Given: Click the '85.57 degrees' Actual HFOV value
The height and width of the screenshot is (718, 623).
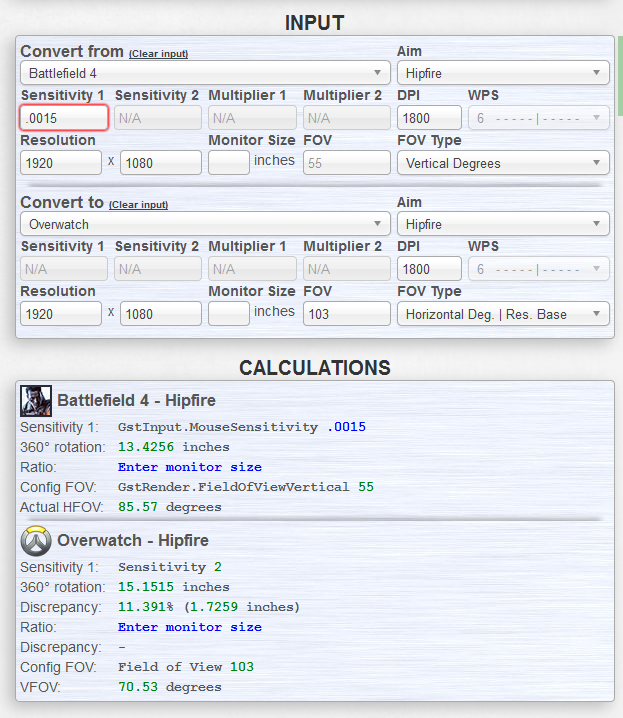Looking at the screenshot, I should click(170, 507).
